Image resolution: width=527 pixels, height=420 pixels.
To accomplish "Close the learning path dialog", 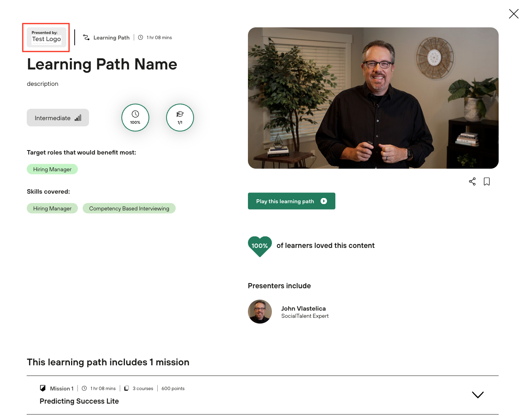I will (514, 14).
